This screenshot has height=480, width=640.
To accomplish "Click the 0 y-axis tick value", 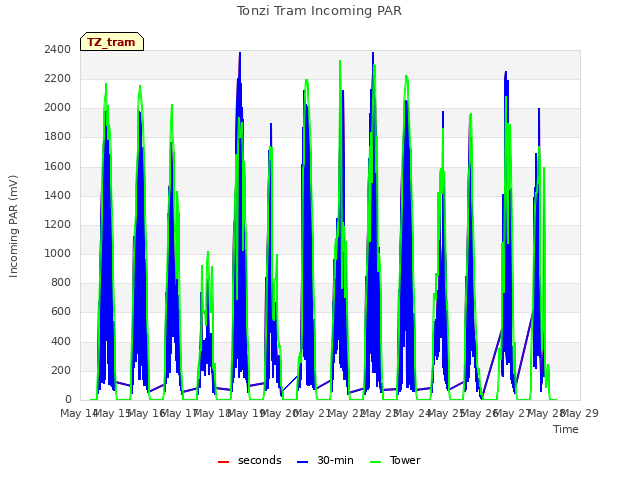I will [68, 400].
